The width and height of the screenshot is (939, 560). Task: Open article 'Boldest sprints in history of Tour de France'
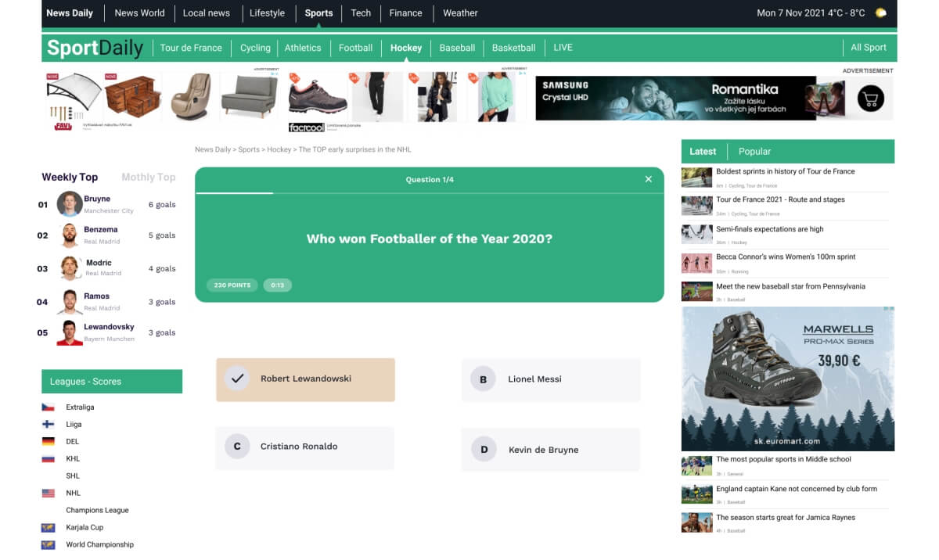[x=786, y=171]
